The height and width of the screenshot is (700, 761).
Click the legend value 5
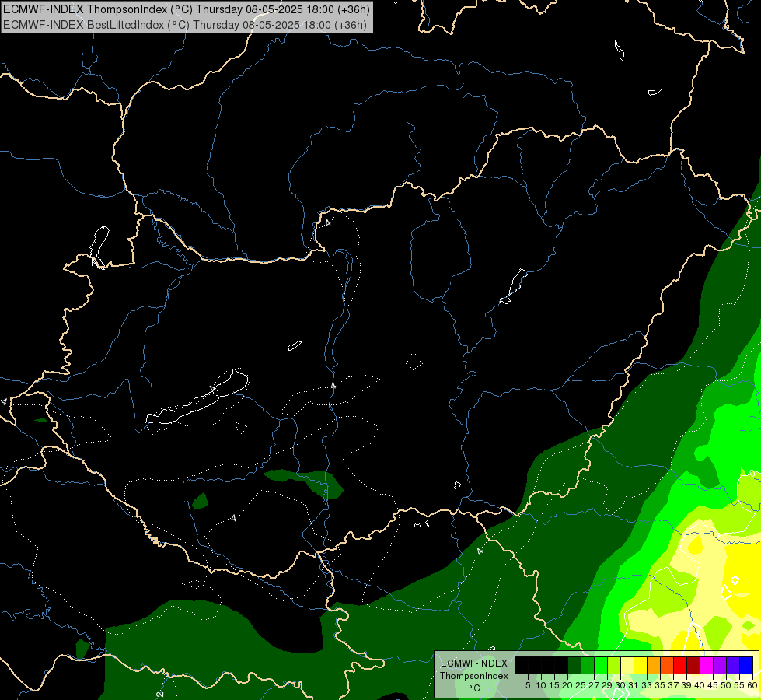528,685
